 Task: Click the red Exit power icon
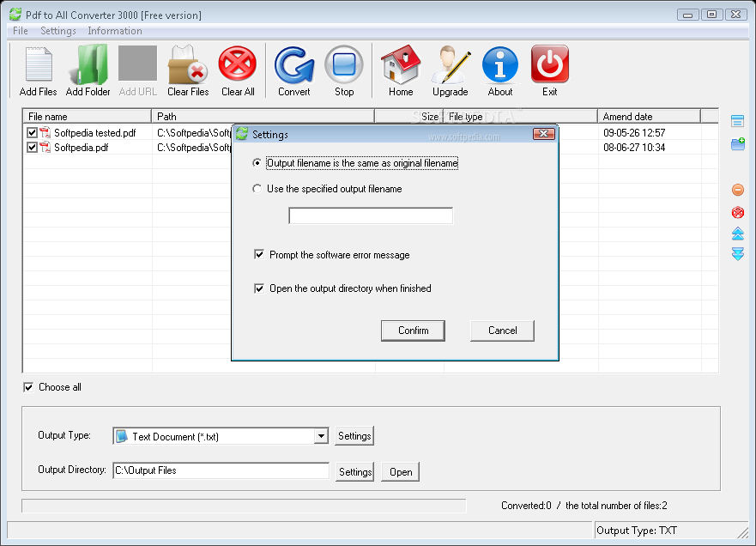pyautogui.click(x=550, y=64)
